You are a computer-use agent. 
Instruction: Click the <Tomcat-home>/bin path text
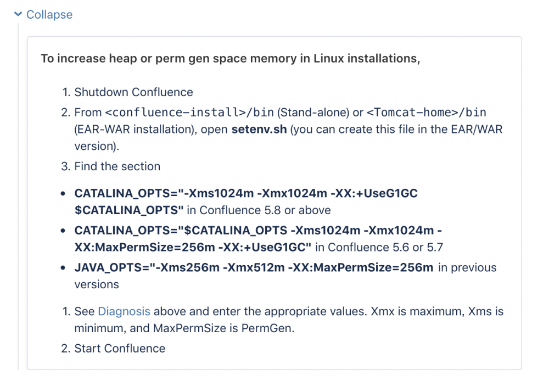[x=426, y=113]
